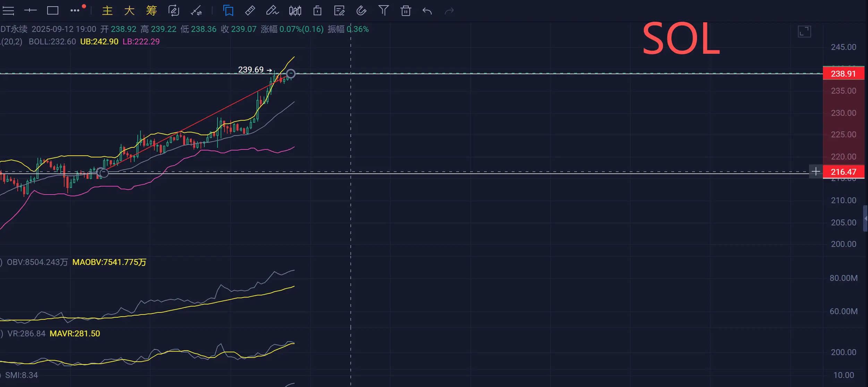Click the lock drawings icon
This screenshot has height=387, width=868.
point(317,11)
